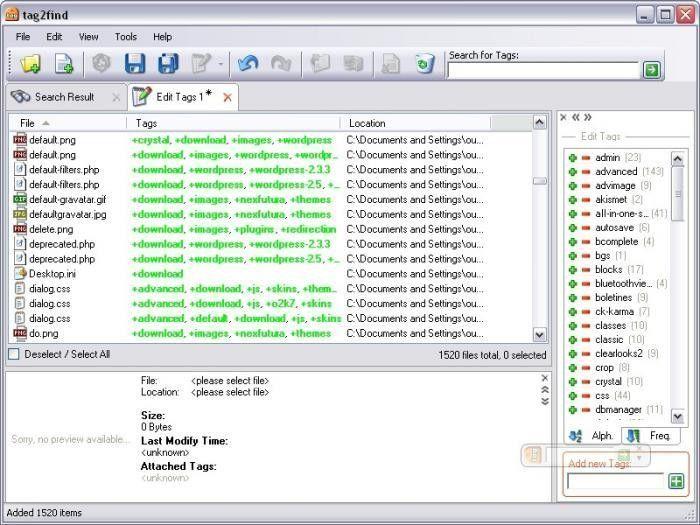
Task: Click the file list scrollbar thumb
Action: pyautogui.click(x=539, y=181)
